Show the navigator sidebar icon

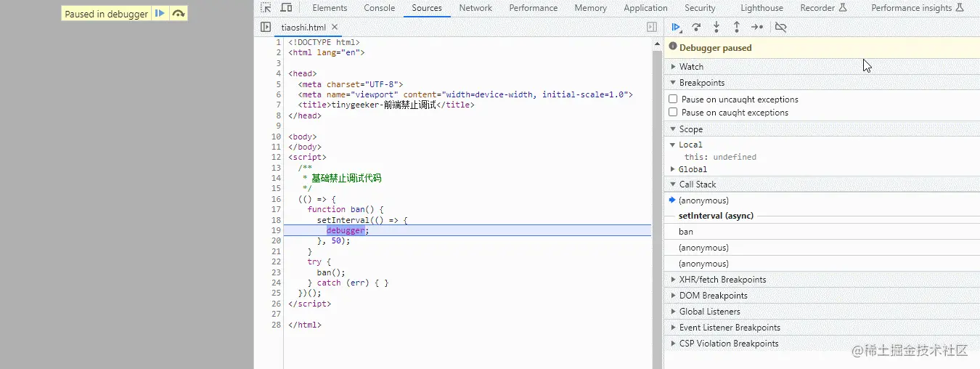(266, 27)
